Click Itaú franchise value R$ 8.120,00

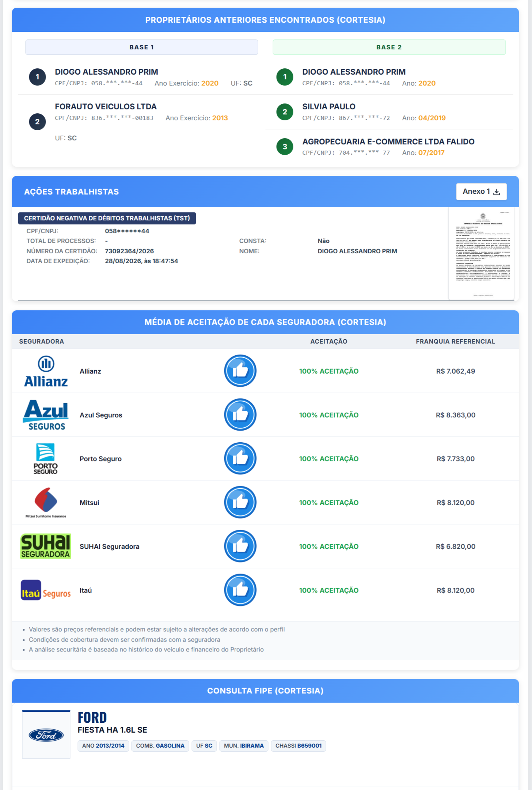(456, 590)
